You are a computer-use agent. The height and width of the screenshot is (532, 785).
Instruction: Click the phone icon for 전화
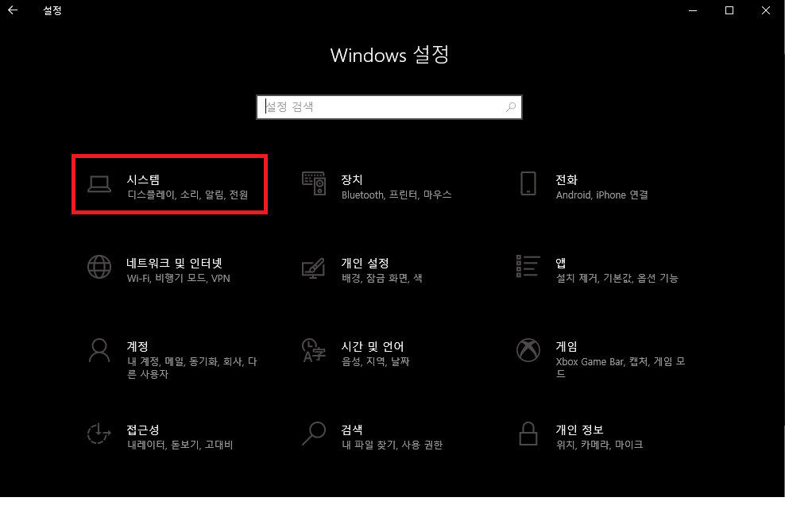[528, 183]
